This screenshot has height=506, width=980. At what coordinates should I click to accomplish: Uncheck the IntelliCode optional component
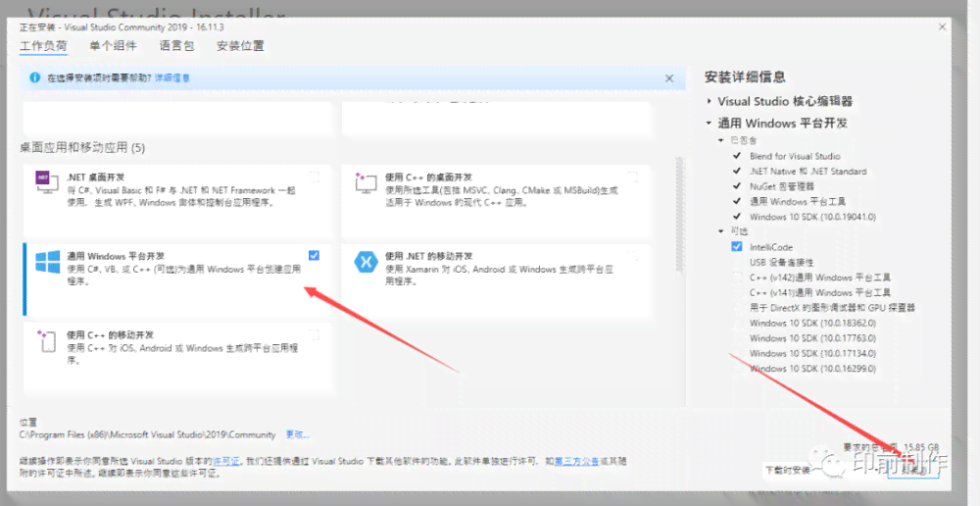(x=737, y=247)
